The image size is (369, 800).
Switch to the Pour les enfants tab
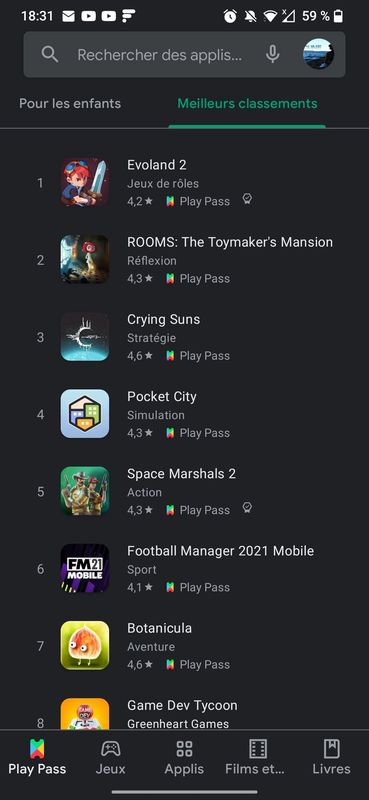(70, 104)
